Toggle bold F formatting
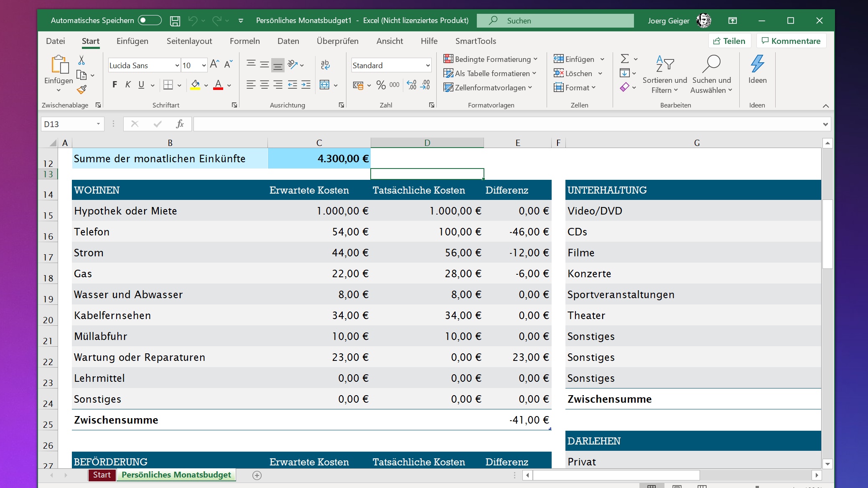The image size is (868, 488). (x=115, y=85)
